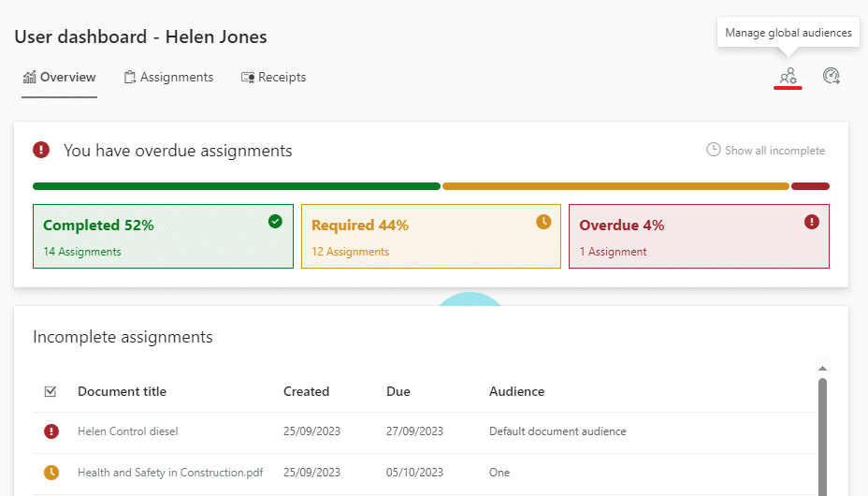Click audience cell labeled One

499,473
